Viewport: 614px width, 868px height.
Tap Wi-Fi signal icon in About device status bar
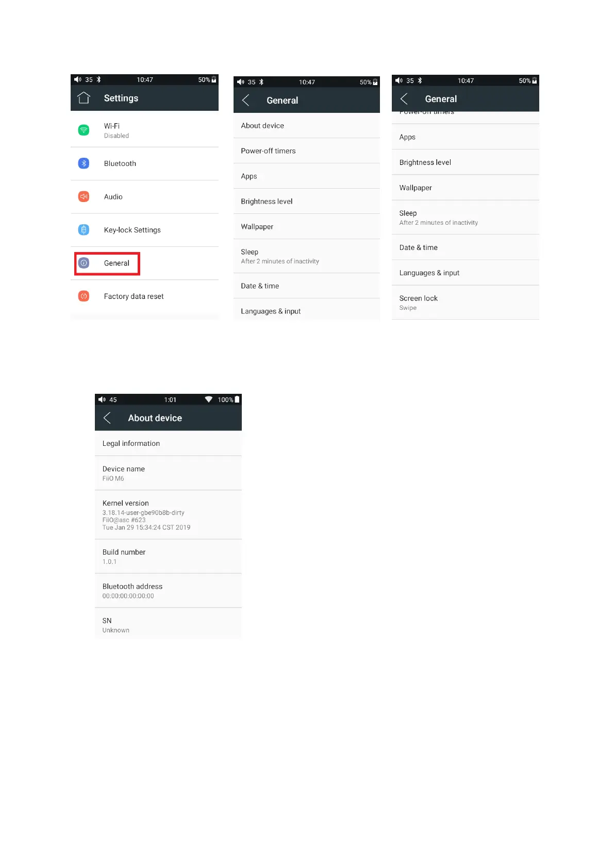[209, 399]
